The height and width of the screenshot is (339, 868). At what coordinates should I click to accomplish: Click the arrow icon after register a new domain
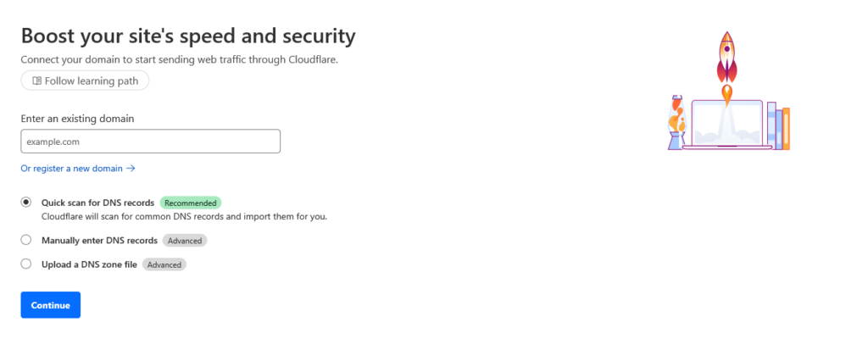pos(131,169)
